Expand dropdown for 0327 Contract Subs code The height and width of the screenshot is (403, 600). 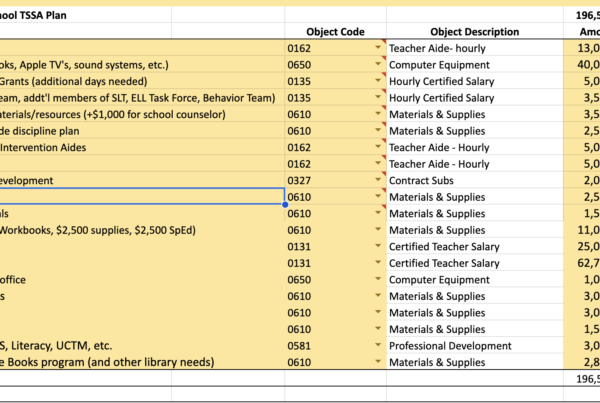(x=378, y=179)
